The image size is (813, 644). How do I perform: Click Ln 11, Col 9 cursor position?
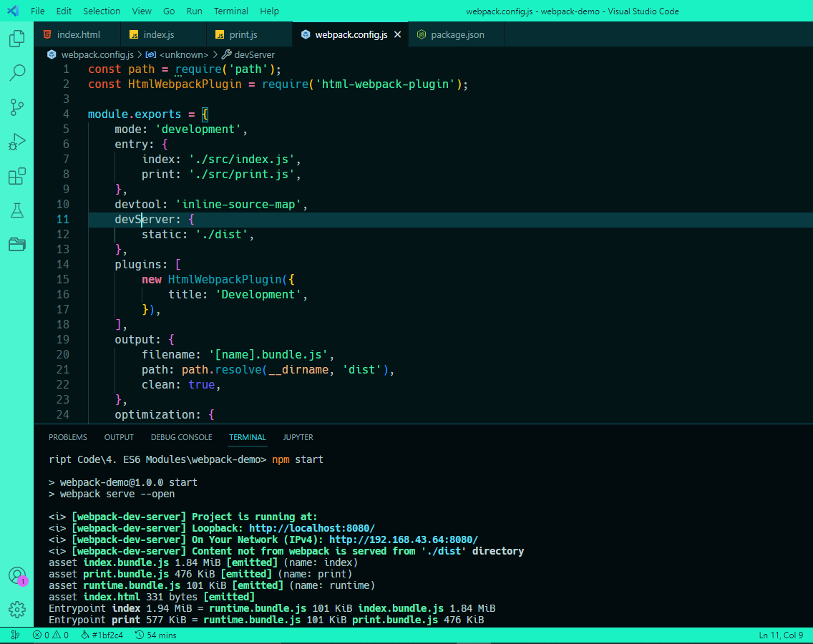click(x=781, y=635)
